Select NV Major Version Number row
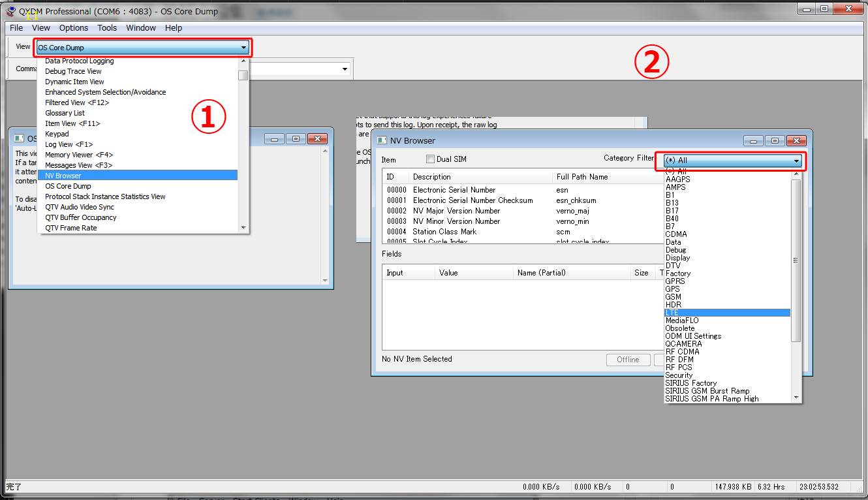The width and height of the screenshot is (868, 500). point(523,211)
